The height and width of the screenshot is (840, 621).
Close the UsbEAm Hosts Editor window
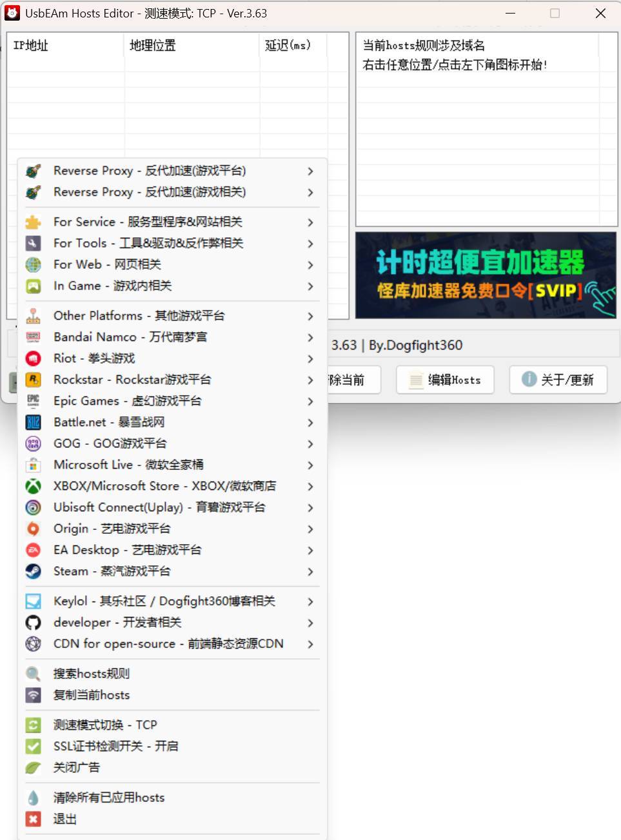click(x=600, y=13)
